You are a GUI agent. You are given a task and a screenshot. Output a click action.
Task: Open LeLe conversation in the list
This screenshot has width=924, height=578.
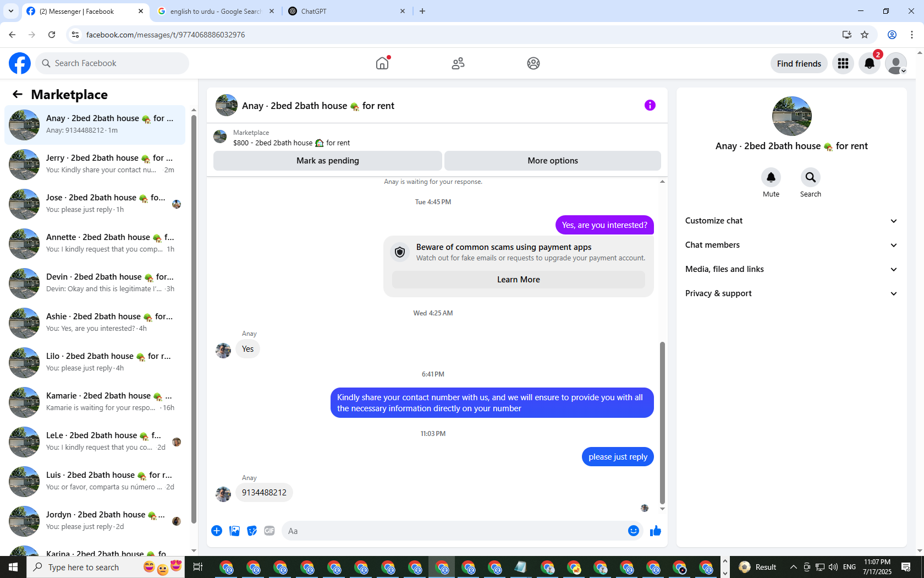(95, 441)
